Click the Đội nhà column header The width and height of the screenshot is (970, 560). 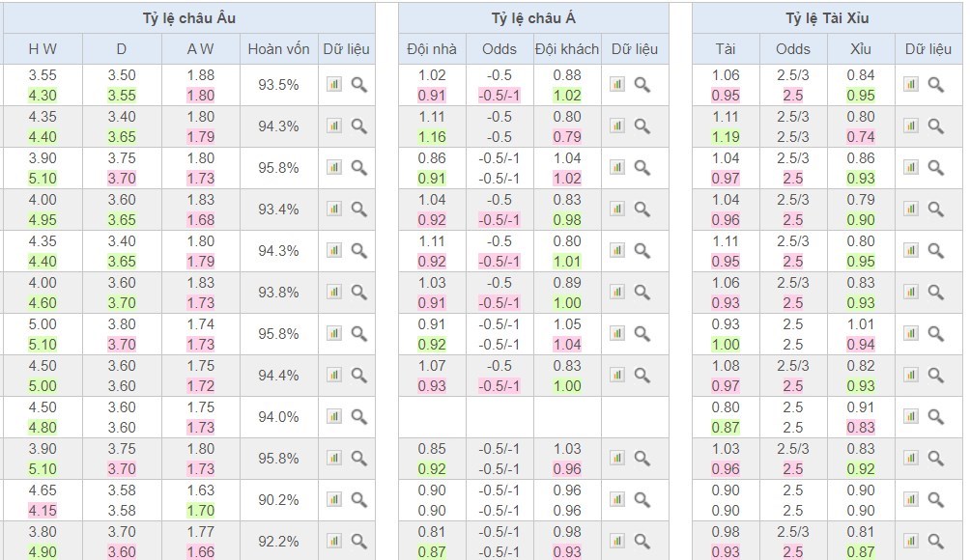coord(432,49)
